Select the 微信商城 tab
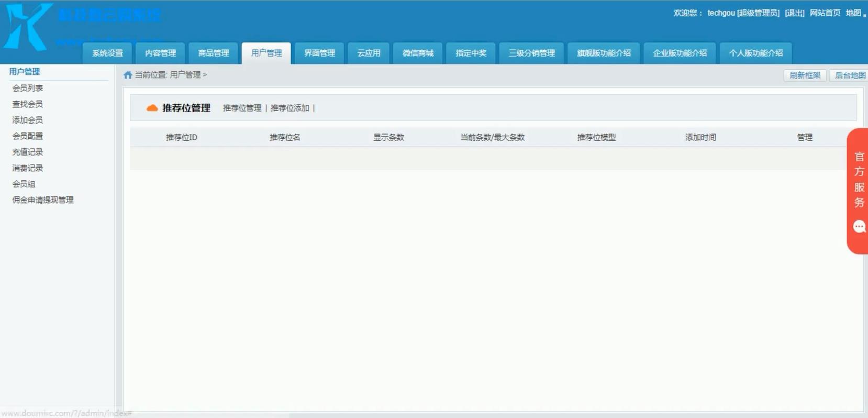Image resolution: width=868 pixels, height=418 pixels. click(x=418, y=53)
